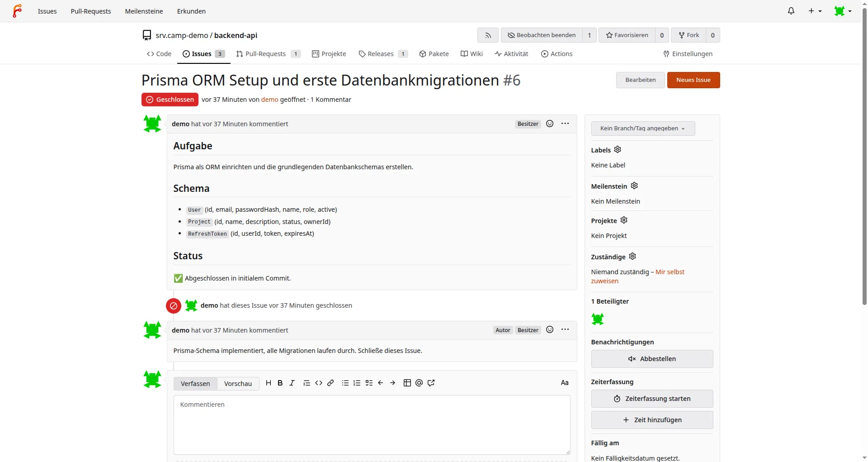Open the Meilenstein gear settings
This screenshot has width=868, height=462.
pyautogui.click(x=634, y=186)
